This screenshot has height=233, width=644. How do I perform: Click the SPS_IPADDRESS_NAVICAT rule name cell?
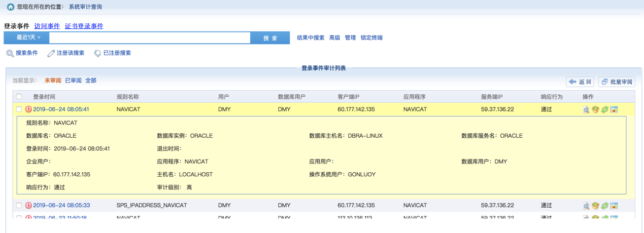[152, 205]
